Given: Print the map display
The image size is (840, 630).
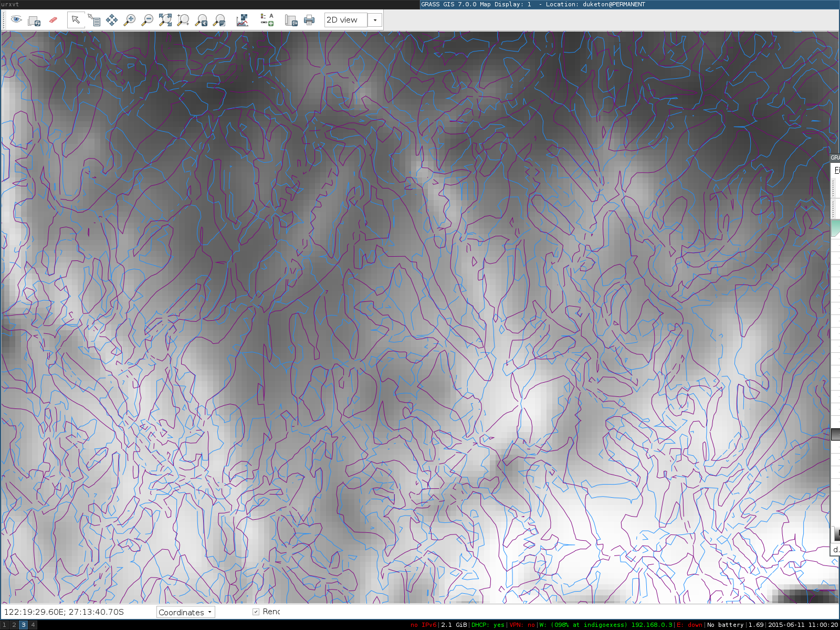Looking at the screenshot, I should [x=309, y=20].
